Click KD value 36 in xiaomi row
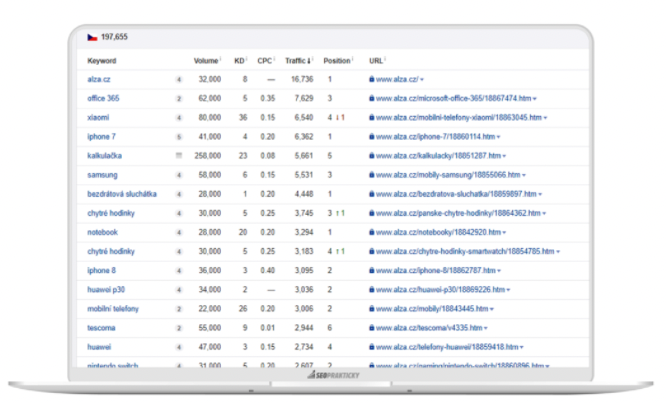666x403 pixels. click(243, 118)
